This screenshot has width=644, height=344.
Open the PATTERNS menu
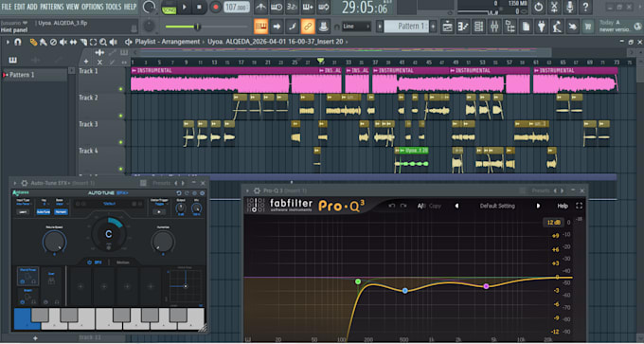click(52, 7)
